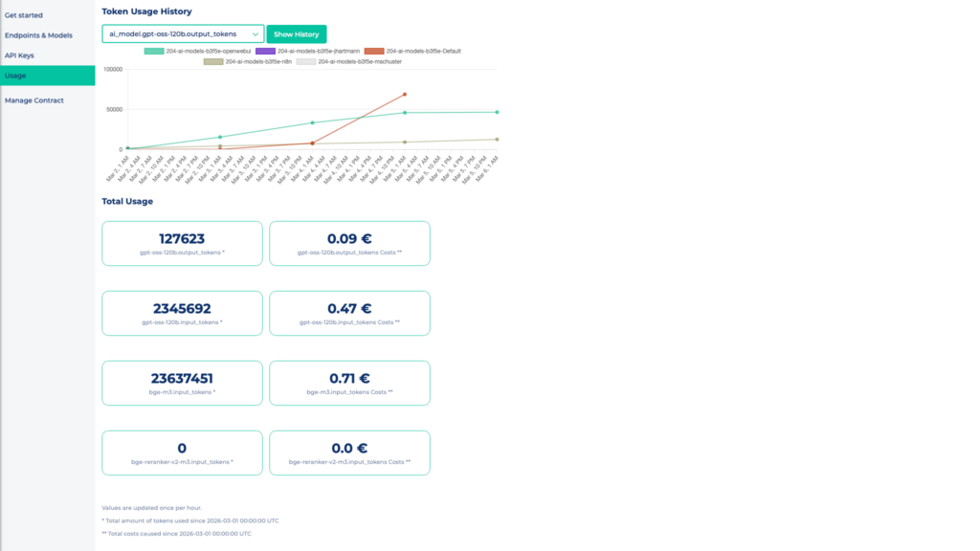
Task: Select the bge-m3.input_tokens usage card
Action: click(181, 383)
